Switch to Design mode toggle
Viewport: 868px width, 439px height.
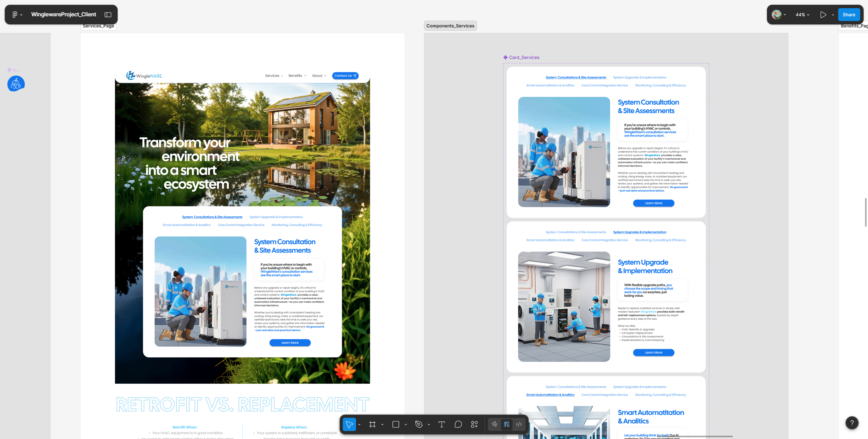pyautogui.click(x=507, y=424)
